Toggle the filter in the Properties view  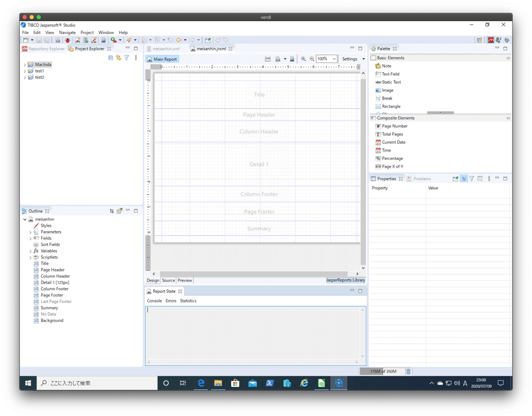pyautogui.click(x=472, y=179)
